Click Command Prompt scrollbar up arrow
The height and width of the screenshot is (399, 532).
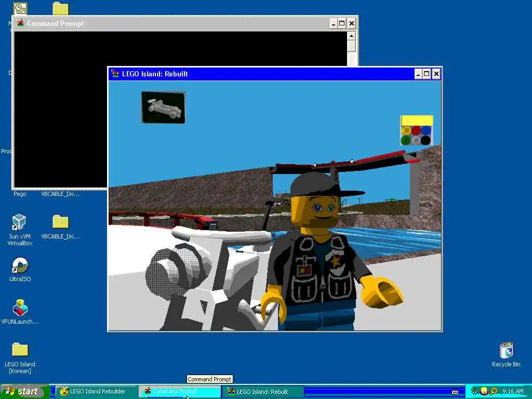pyautogui.click(x=352, y=36)
